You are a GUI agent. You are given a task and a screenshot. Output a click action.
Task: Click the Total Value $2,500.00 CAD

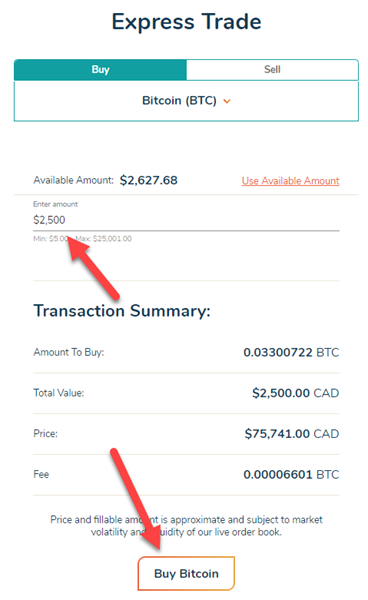pyautogui.click(x=295, y=393)
